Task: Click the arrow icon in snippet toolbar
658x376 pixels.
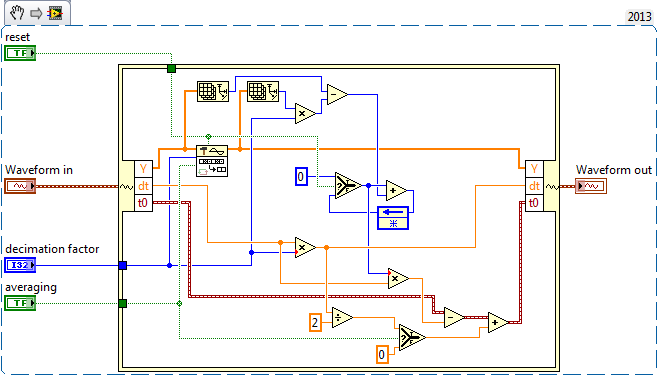Action: click(x=37, y=13)
